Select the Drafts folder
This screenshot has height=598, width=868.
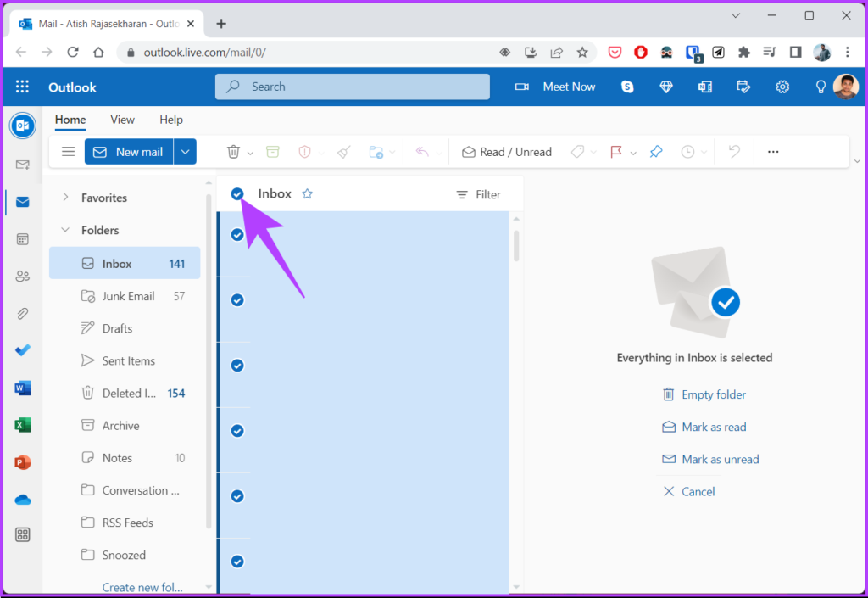coord(125,328)
